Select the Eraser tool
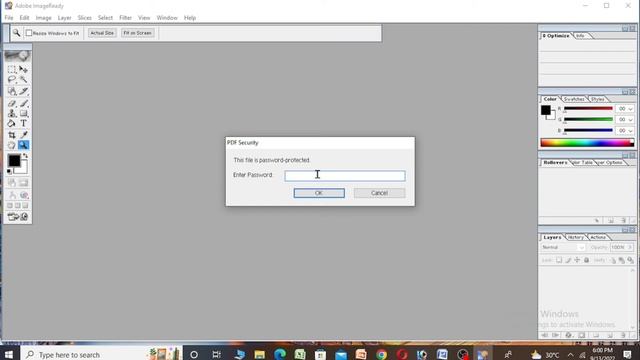This screenshot has height=360, width=640. coord(12,103)
